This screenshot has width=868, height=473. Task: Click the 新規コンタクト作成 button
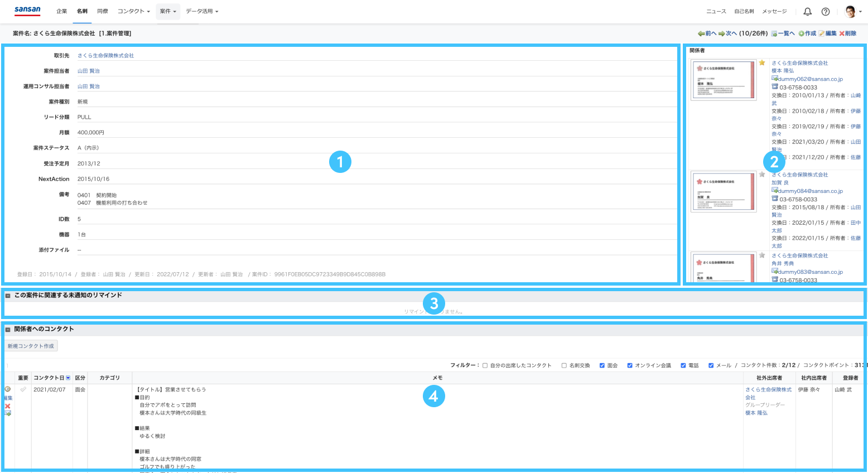(31, 346)
